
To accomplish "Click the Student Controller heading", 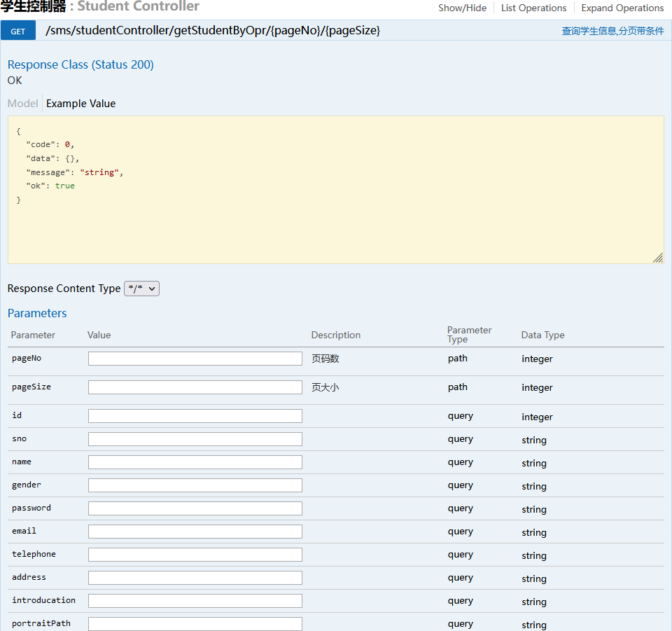I will tap(138, 6).
